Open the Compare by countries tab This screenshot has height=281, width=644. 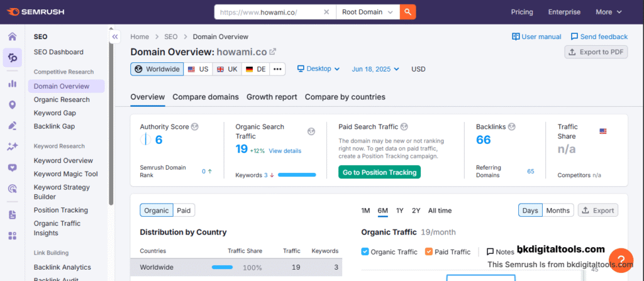click(345, 97)
